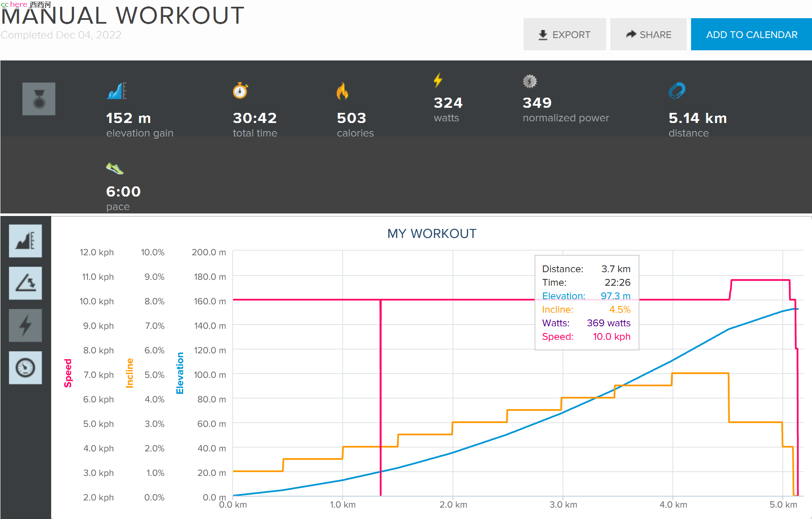812x519 pixels.
Task: Click tooltip Watts 369 watts row
Action: tap(586, 323)
